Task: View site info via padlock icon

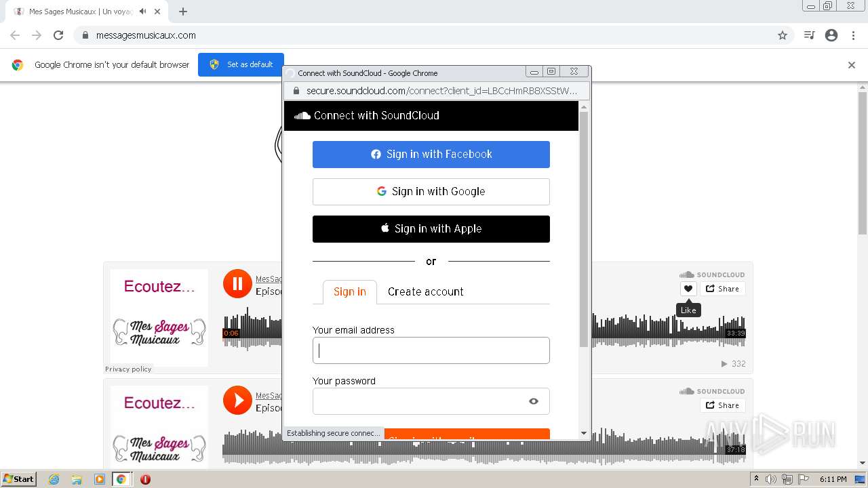Action: (85, 35)
